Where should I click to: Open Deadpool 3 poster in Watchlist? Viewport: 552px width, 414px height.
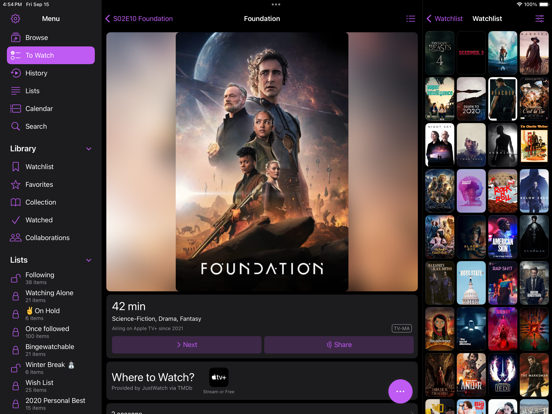(471, 53)
